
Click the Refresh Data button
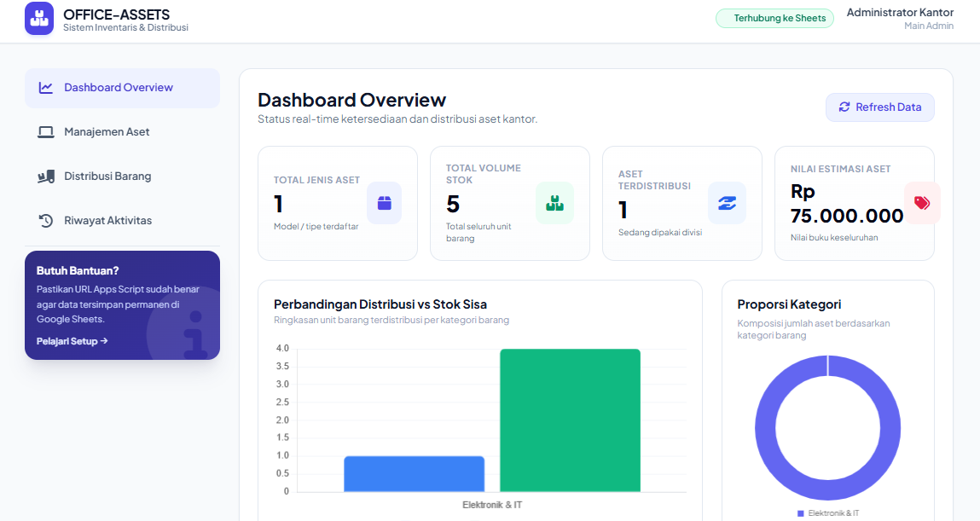tap(880, 107)
